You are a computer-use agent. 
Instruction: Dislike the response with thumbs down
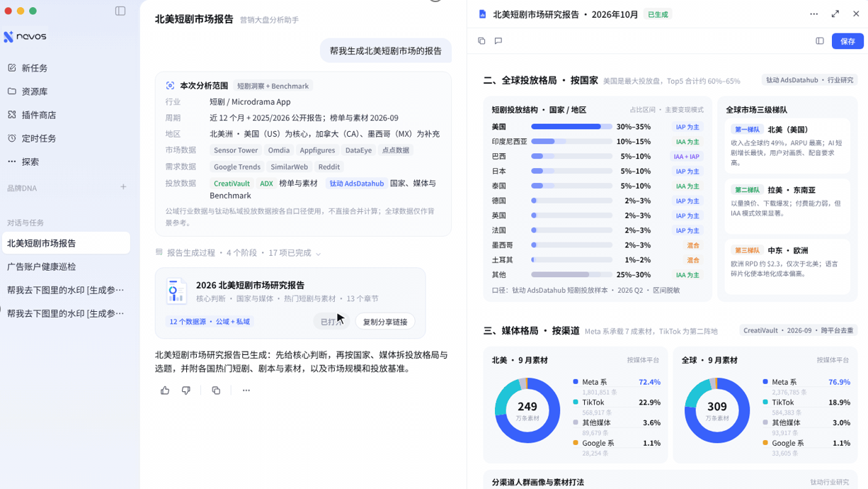[186, 390]
